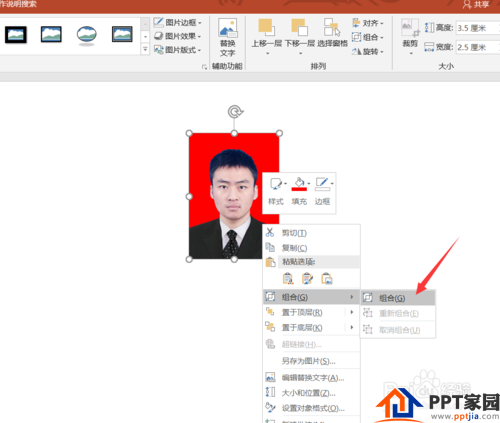Open the 图片边框 picture border dropdown
This screenshot has height=423, width=500.
click(x=178, y=23)
